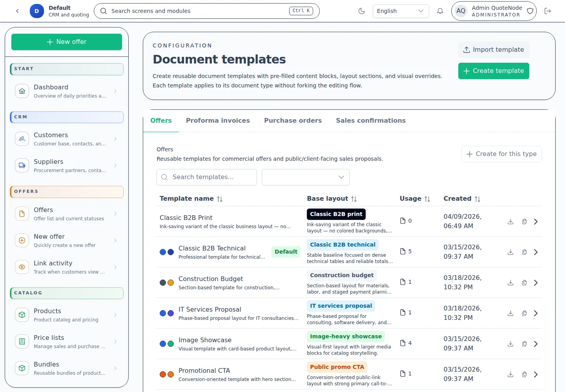
Task: Switch to Purchase orders tab
Action: tap(293, 121)
